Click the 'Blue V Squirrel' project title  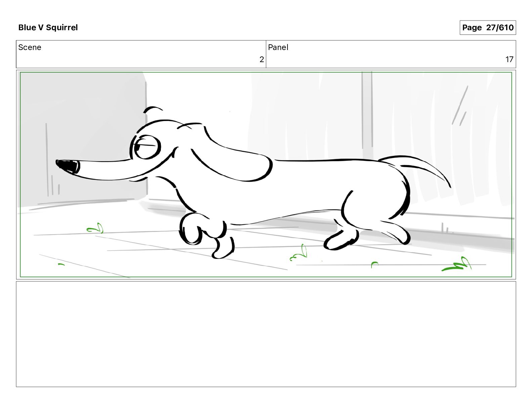[x=48, y=28]
